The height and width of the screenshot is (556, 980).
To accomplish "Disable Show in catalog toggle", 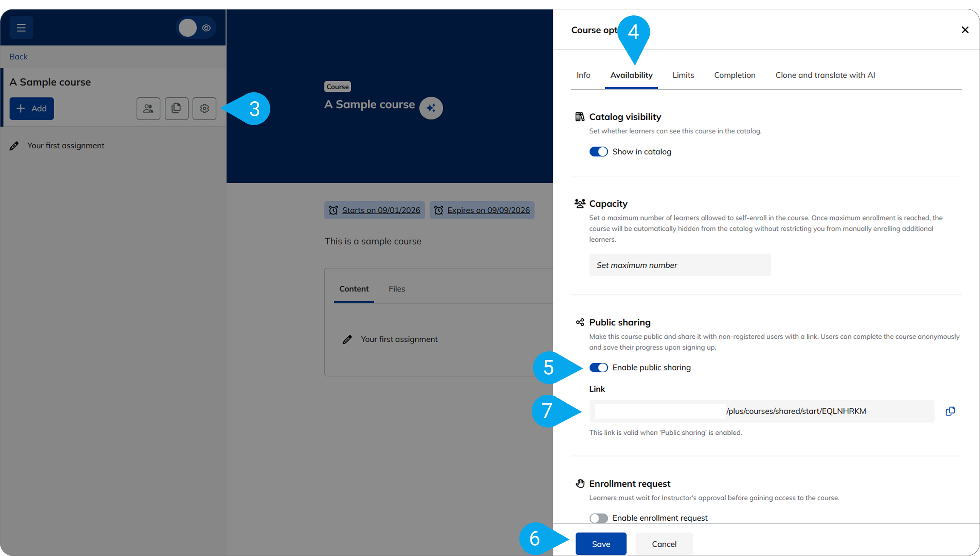I will pyautogui.click(x=598, y=151).
